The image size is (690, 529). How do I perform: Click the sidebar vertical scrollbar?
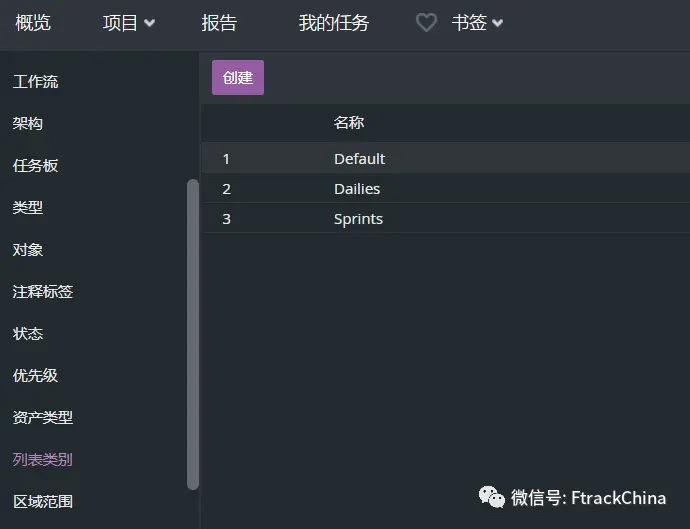tap(193, 334)
